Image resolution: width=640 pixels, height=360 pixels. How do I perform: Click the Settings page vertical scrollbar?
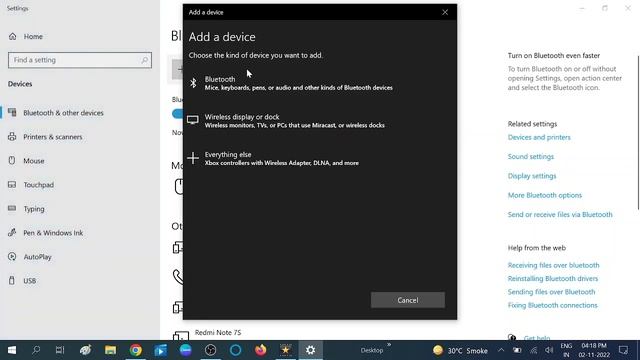pyautogui.click(x=638, y=133)
